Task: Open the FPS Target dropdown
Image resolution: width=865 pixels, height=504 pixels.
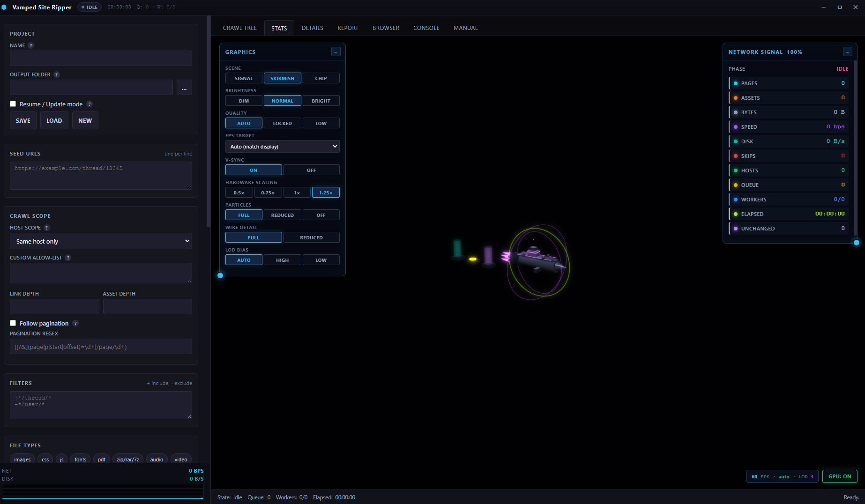Action: pos(283,147)
